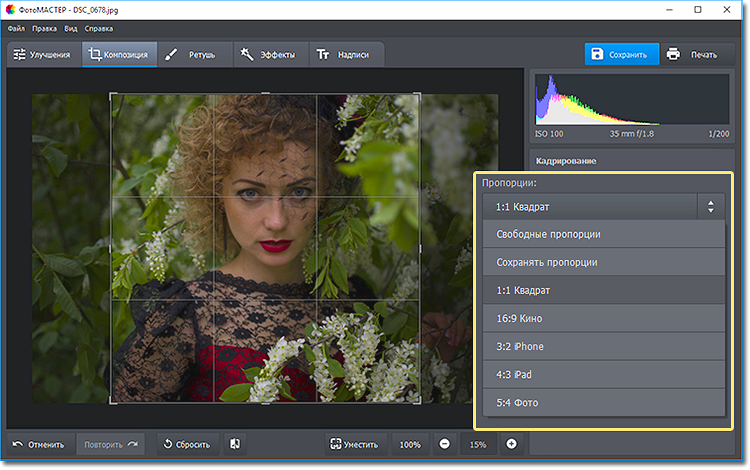Open the Эффекты tab

pos(271,55)
